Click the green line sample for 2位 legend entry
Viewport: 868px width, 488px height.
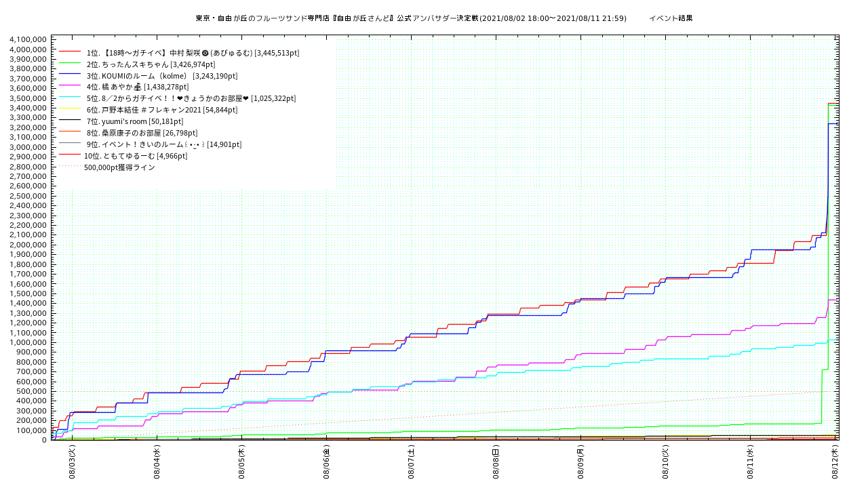coord(70,64)
